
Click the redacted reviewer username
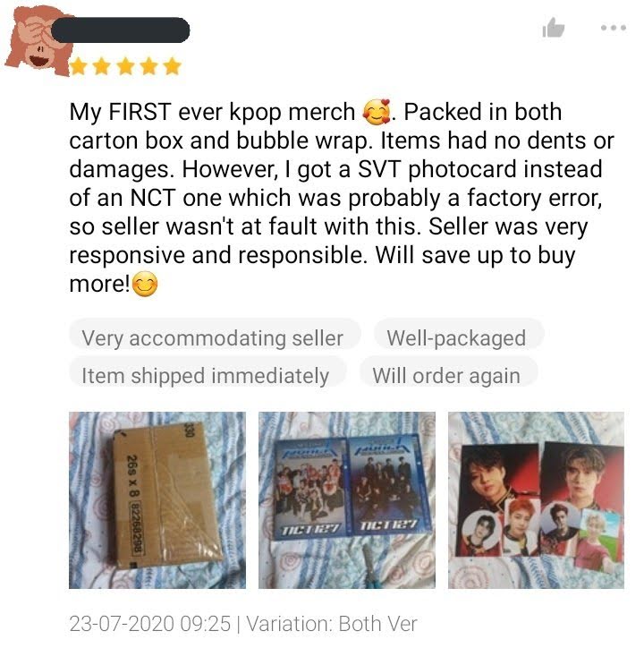click(x=121, y=30)
